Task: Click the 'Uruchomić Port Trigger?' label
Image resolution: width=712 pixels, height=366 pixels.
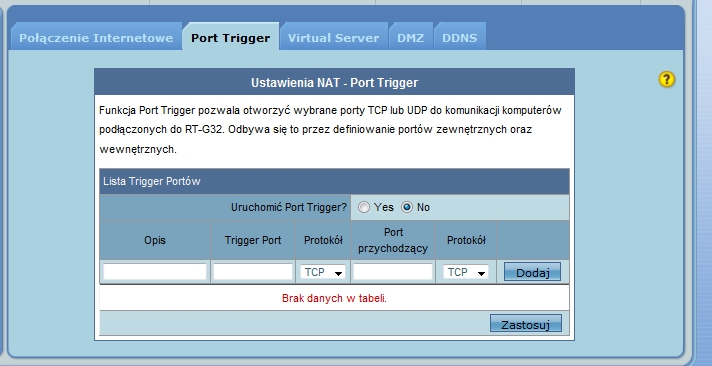Action: [289, 208]
